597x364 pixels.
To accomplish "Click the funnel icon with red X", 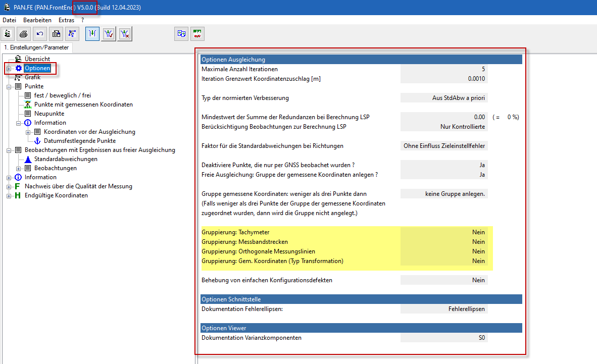I will point(125,34).
